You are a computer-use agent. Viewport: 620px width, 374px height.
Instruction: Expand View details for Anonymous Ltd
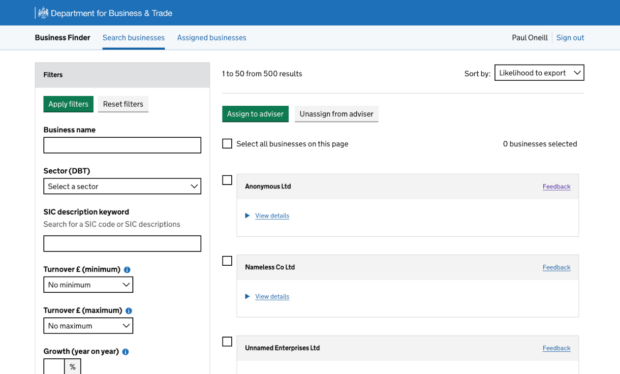272,215
